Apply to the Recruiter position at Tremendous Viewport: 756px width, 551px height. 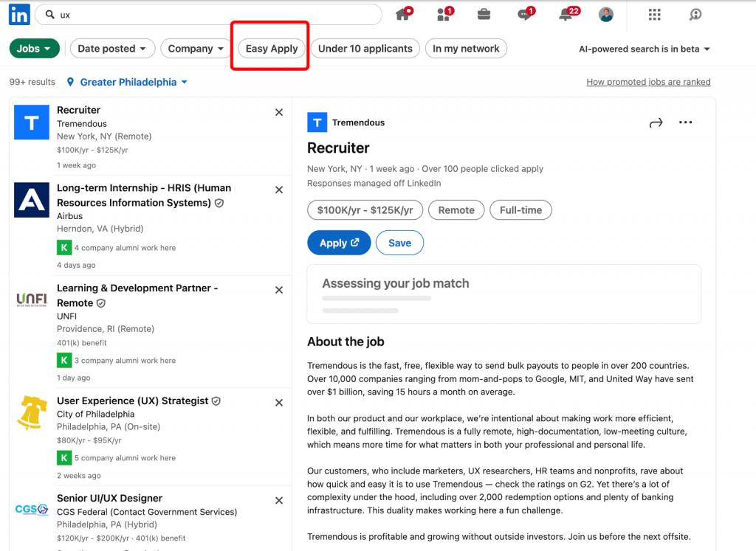(339, 243)
